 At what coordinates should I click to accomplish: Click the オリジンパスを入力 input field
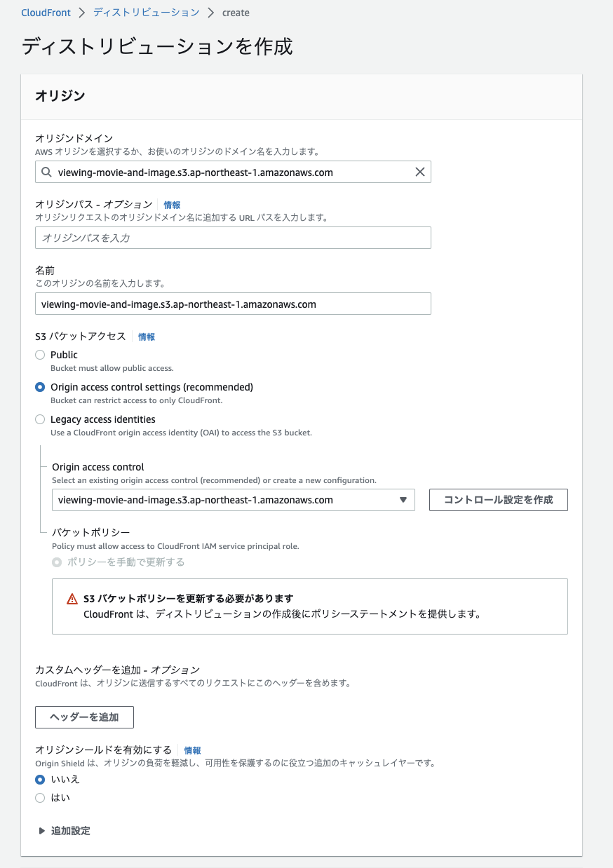click(231, 238)
